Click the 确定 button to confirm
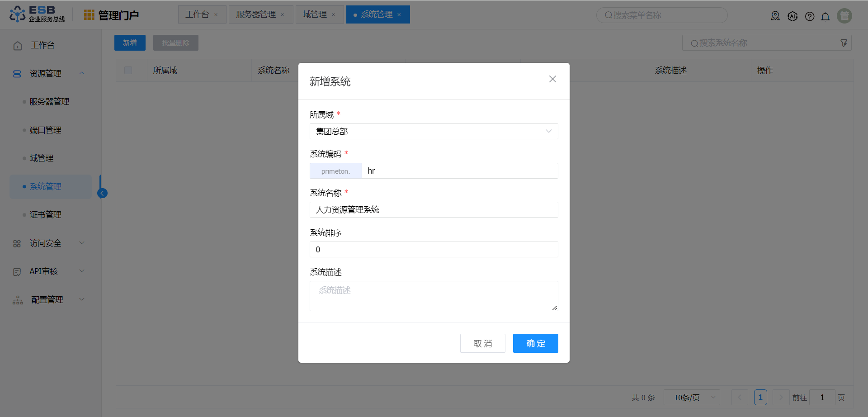The height and width of the screenshot is (417, 868). tap(535, 343)
